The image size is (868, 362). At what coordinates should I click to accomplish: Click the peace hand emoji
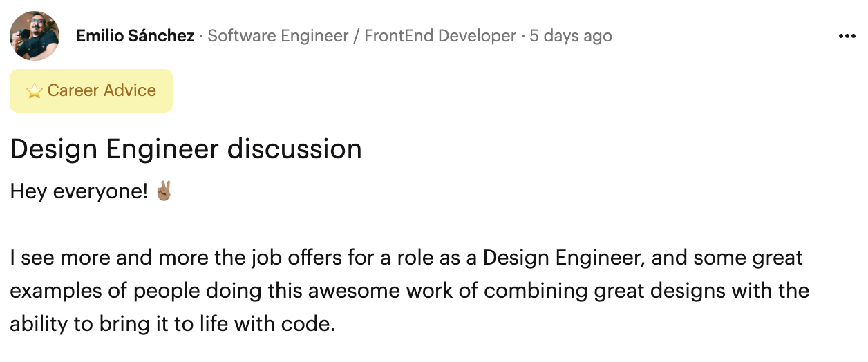click(x=164, y=191)
